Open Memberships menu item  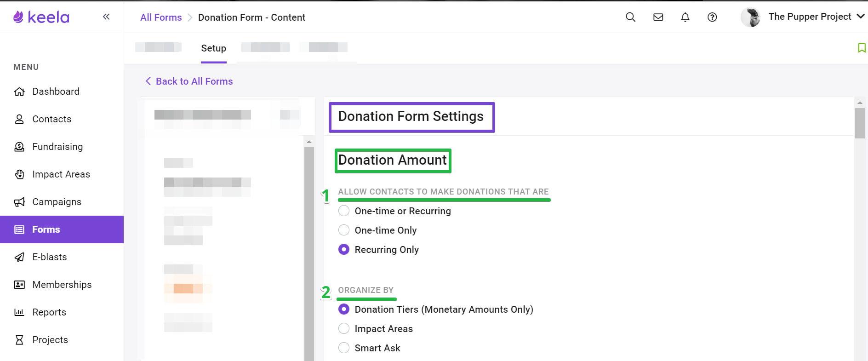tap(62, 285)
